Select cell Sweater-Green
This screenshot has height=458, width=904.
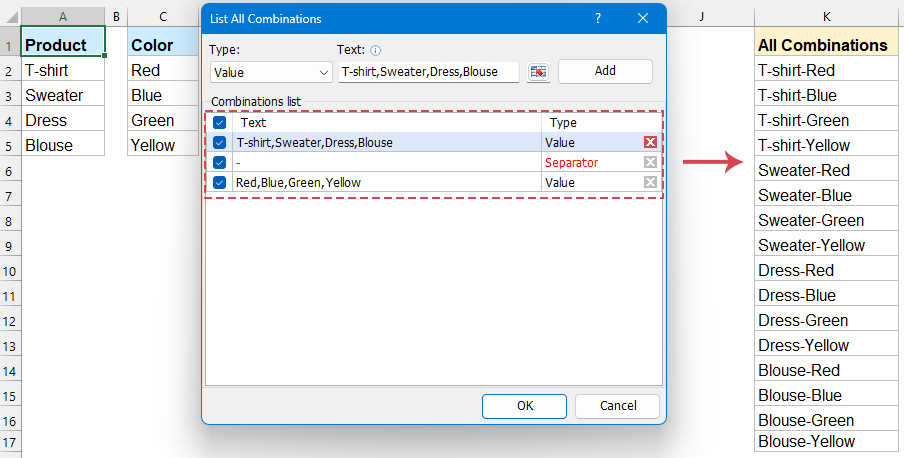coord(826,220)
